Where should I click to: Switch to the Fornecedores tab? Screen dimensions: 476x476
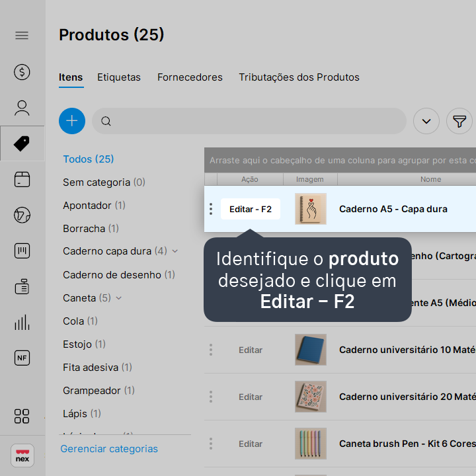(x=190, y=77)
